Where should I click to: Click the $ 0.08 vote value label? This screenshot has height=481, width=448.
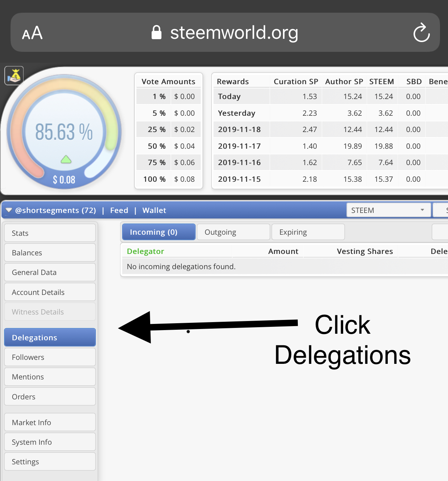[64, 180]
